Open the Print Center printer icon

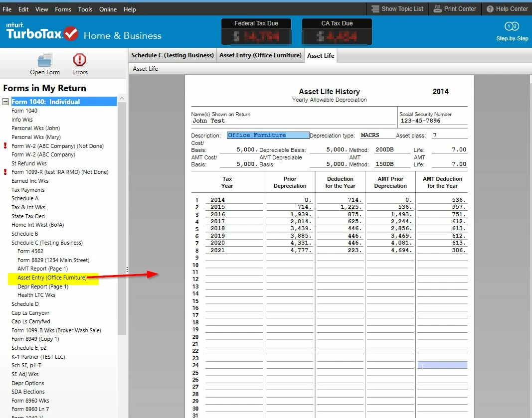pyautogui.click(x=438, y=9)
